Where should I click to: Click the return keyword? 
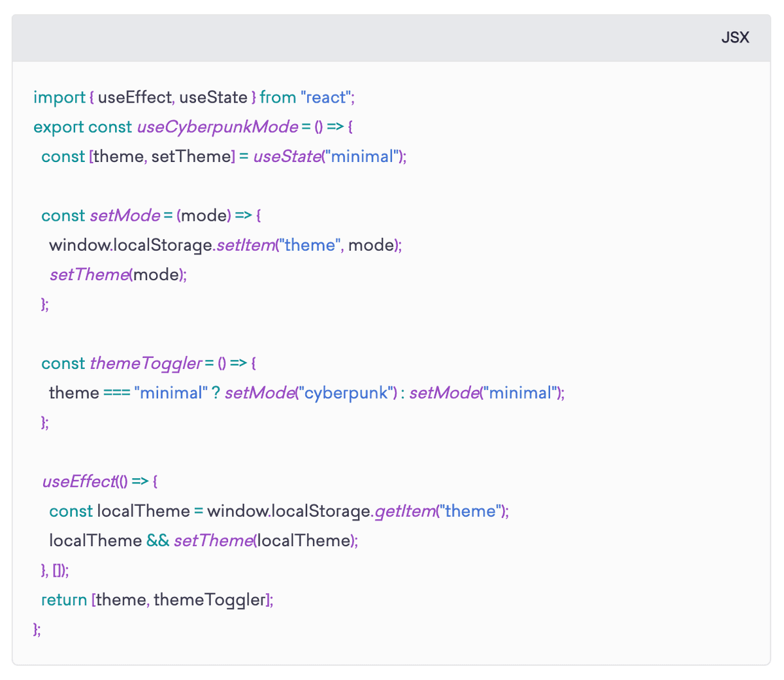tap(64, 600)
